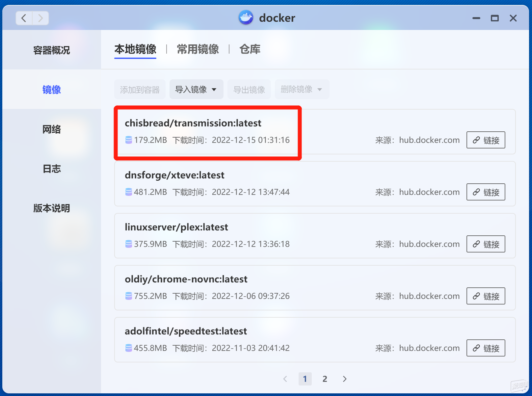Expand the 删除镜像 dropdown

click(302, 89)
